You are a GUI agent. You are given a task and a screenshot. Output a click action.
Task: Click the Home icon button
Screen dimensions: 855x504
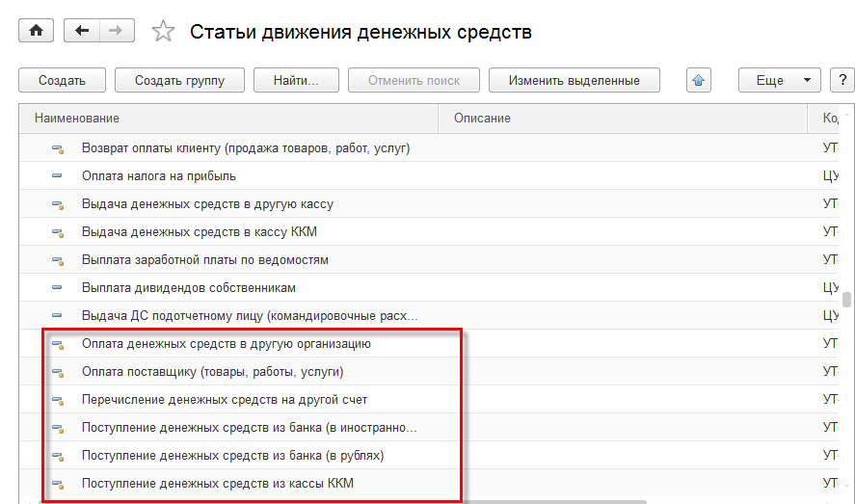point(37,31)
